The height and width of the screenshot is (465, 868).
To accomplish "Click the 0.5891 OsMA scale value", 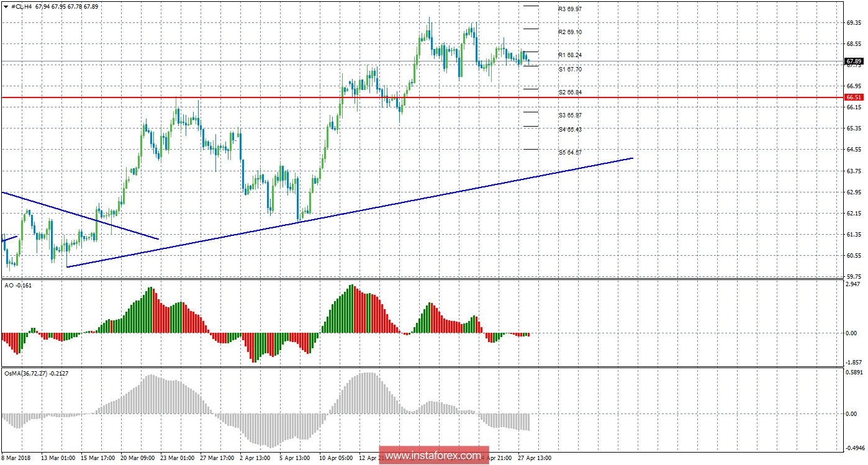I will [x=854, y=372].
